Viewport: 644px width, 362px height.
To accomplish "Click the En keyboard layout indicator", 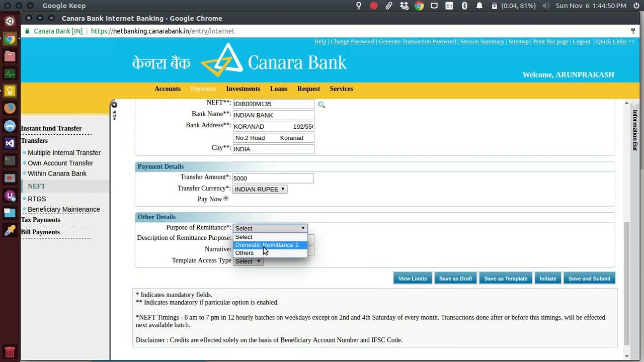I will coord(449,6).
